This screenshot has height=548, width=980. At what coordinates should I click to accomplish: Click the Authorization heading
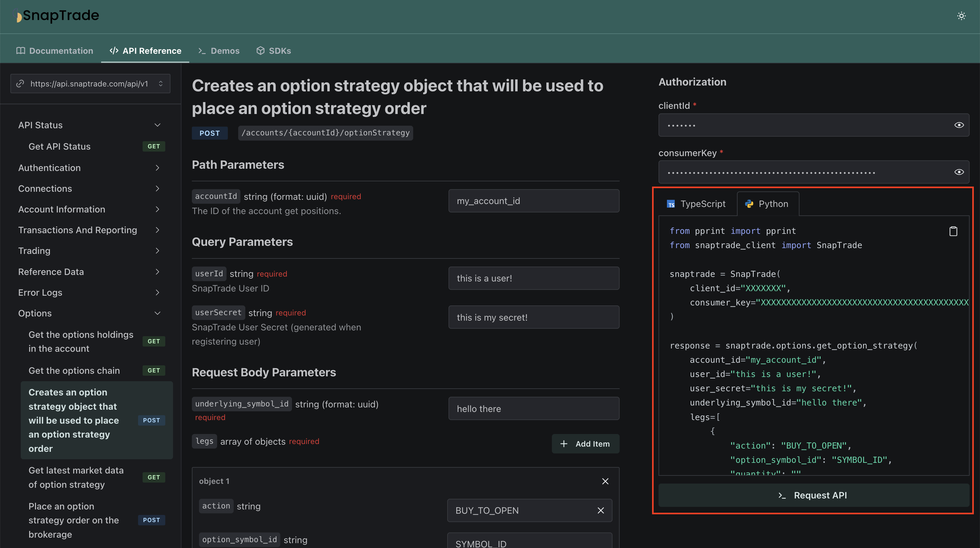[x=693, y=82]
